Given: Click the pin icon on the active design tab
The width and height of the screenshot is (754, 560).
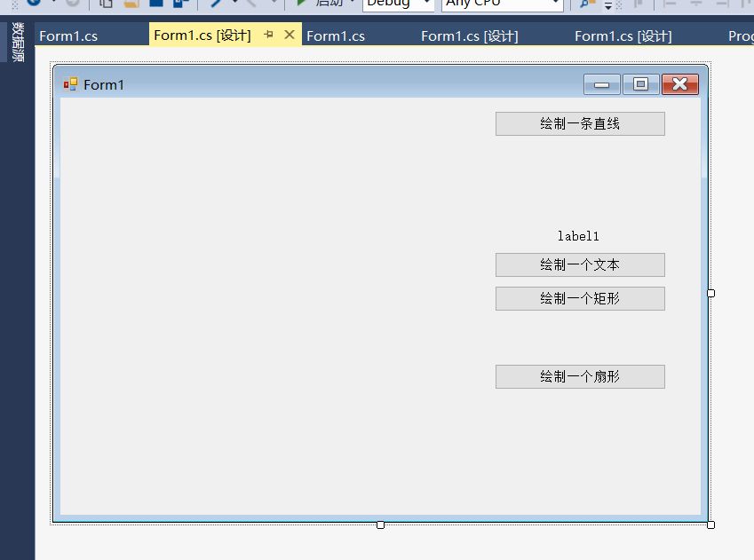Looking at the screenshot, I should pyautogui.click(x=268, y=35).
